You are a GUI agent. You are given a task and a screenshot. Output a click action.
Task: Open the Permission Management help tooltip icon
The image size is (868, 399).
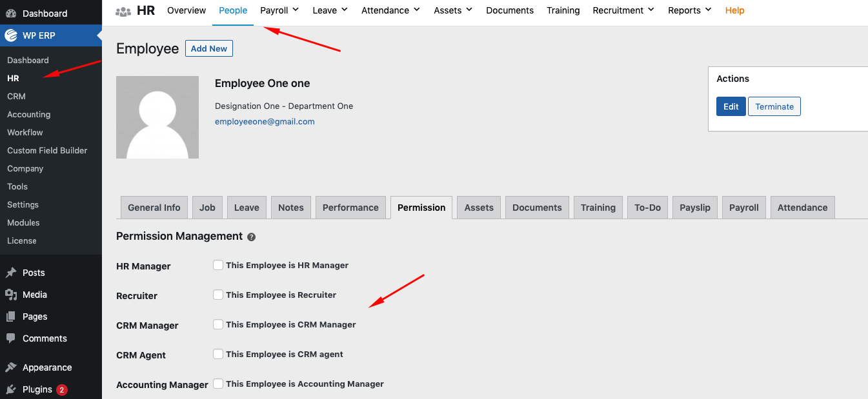pyautogui.click(x=251, y=237)
